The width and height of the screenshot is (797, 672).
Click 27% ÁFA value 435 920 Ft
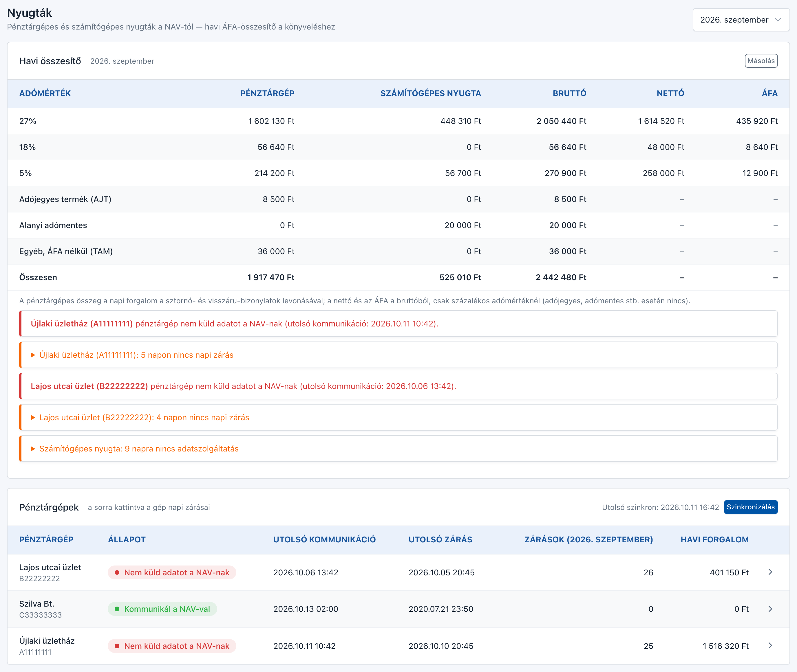pos(757,121)
